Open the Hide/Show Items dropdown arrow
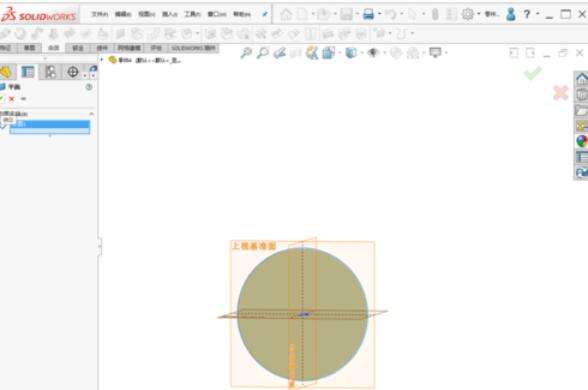 [384, 53]
